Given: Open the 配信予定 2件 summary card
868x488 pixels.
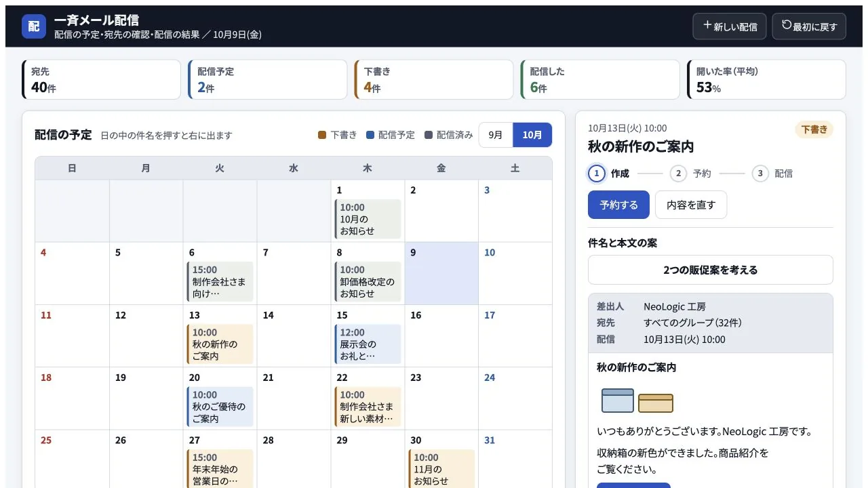Looking at the screenshot, I should pos(268,79).
